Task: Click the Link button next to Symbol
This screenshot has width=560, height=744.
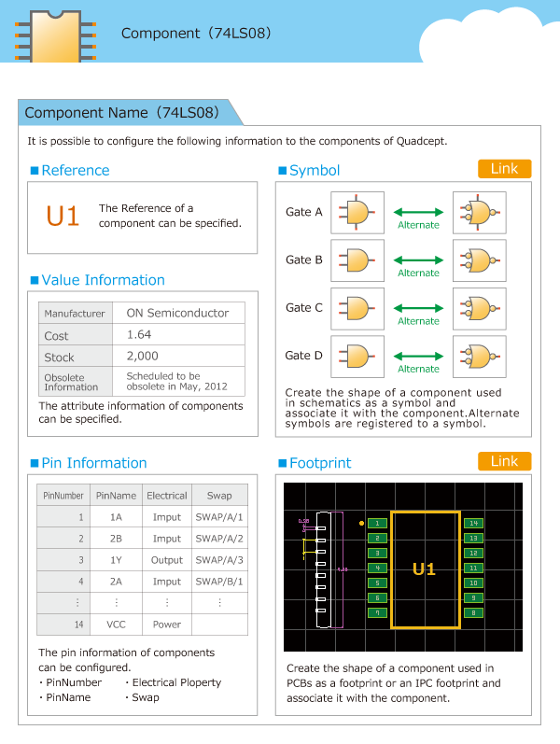Action: click(505, 169)
